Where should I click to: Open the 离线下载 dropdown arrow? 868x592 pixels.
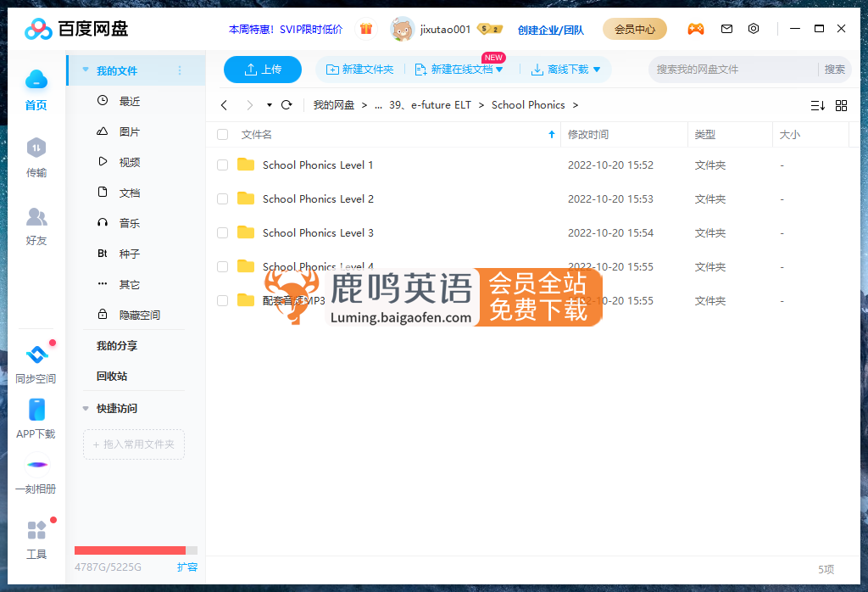click(597, 70)
